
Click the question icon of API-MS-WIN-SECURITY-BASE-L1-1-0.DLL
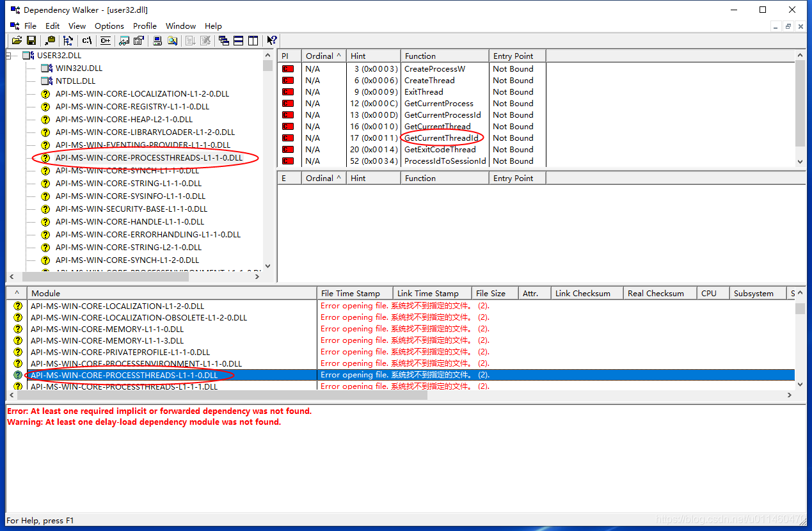45,209
